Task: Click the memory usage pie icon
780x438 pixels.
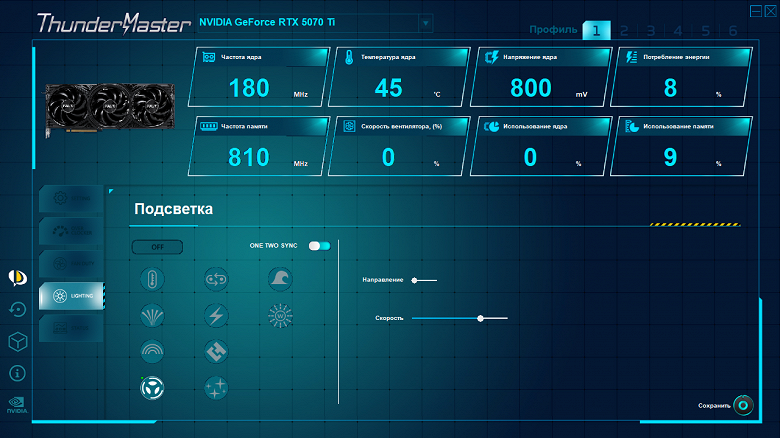Action: pos(632,126)
